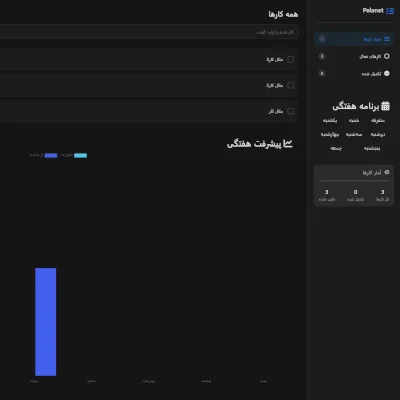This screenshot has width=400, height=400.
Task: Open the کارهای فعال sidebar item
Action: [x=354, y=56]
